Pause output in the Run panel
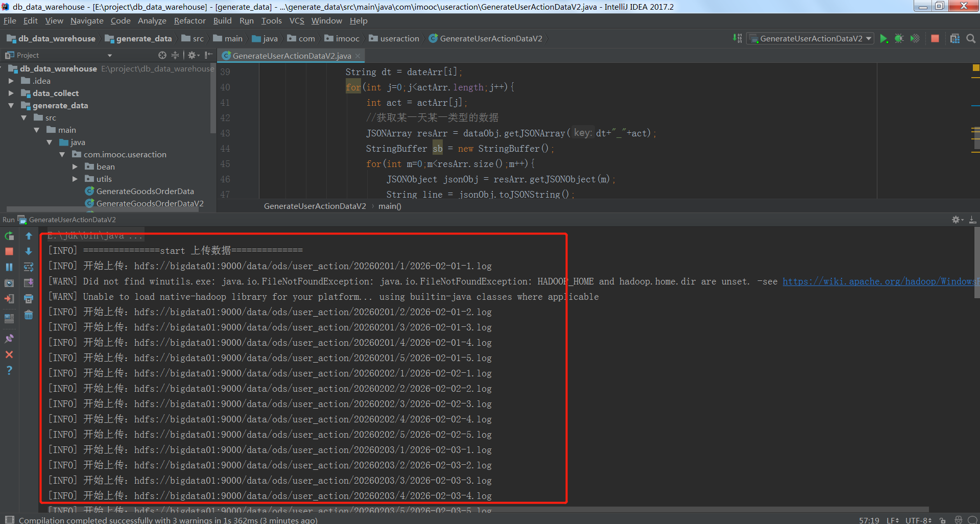The height and width of the screenshot is (524, 980). (9, 267)
